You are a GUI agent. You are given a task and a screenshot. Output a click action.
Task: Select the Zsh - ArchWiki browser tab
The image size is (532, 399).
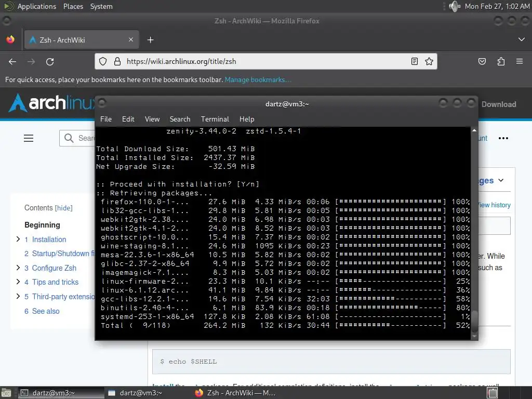[82, 39]
